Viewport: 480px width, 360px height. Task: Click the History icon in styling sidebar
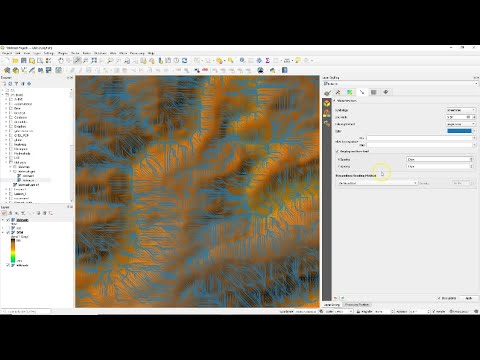[327, 124]
